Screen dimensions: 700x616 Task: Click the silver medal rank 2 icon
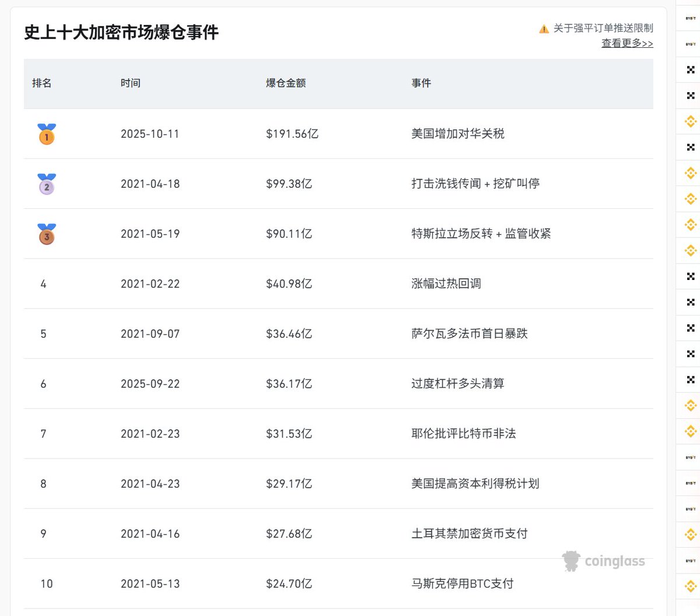point(47,184)
